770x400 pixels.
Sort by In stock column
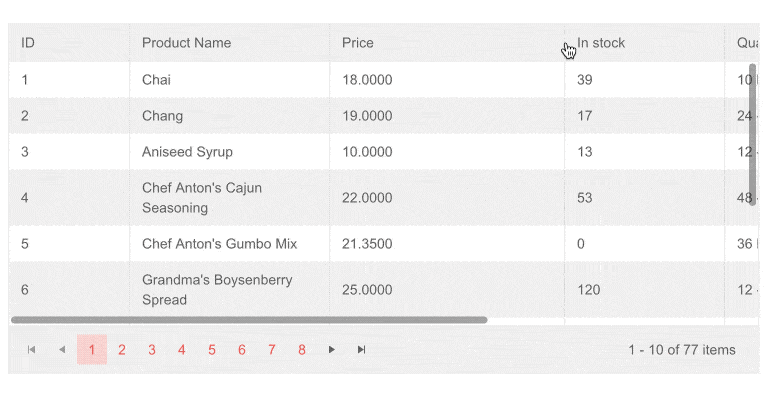tap(601, 43)
